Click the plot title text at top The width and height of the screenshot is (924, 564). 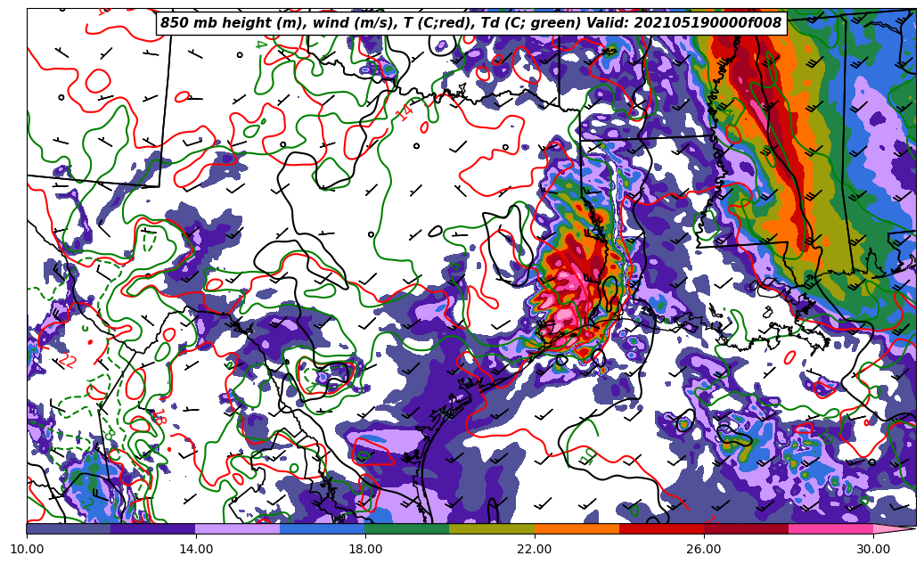pyautogui.click(x=470, y=23)
